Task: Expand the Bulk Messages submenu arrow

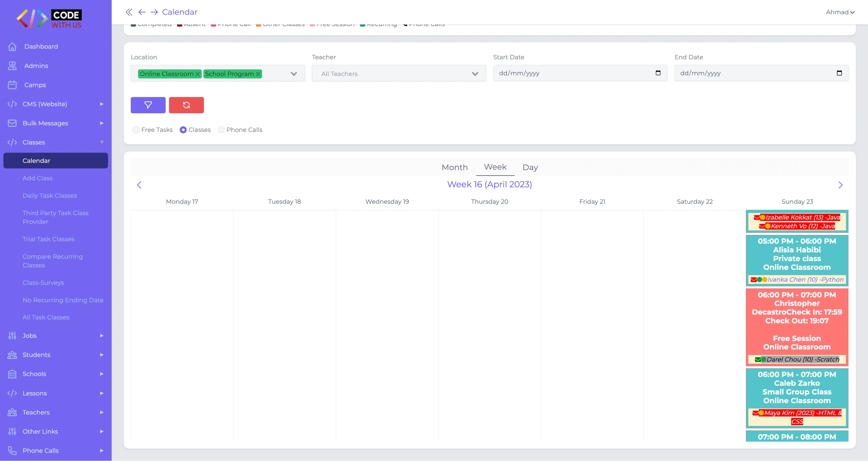Action: click(102, 123)
